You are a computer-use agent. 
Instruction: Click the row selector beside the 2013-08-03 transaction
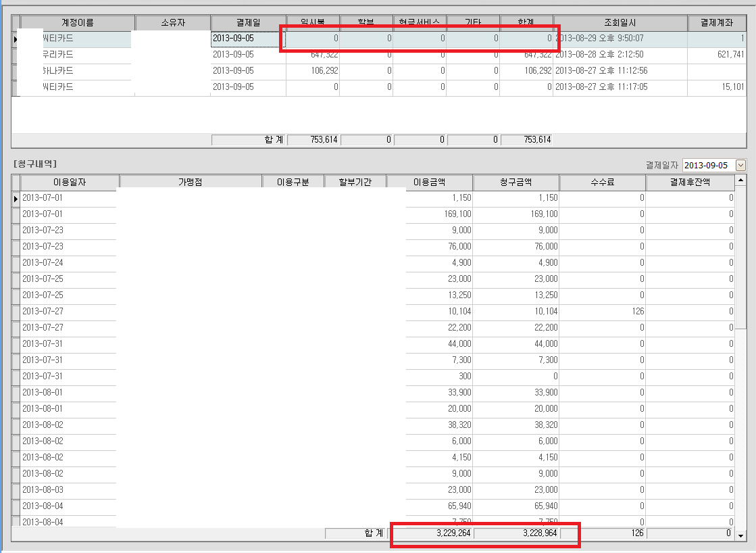click(16, 490)
